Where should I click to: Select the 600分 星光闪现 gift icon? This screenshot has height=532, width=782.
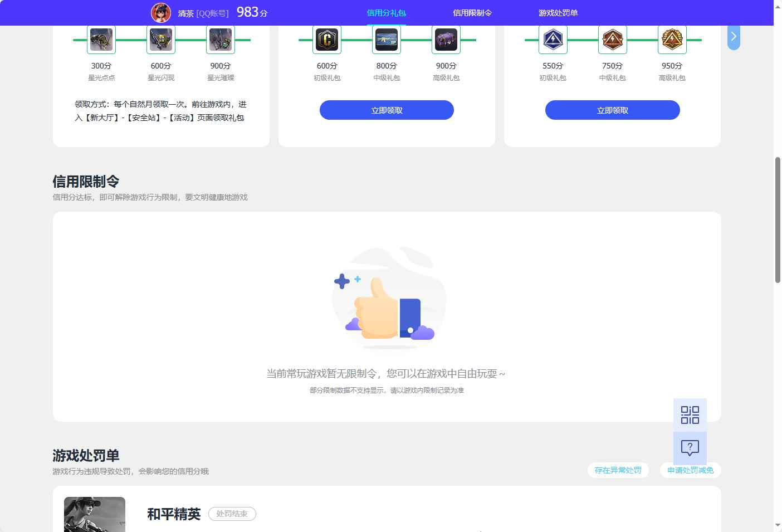click(x=160, y=39)
